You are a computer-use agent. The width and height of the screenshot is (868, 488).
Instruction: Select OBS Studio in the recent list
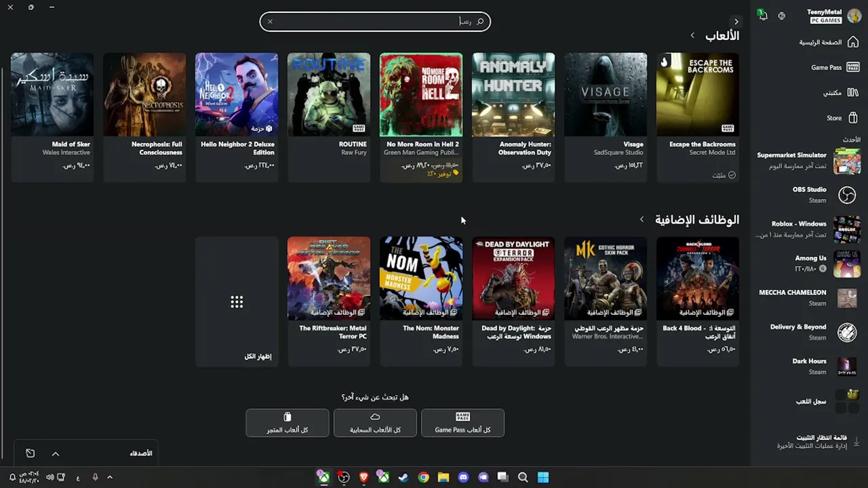808,195
